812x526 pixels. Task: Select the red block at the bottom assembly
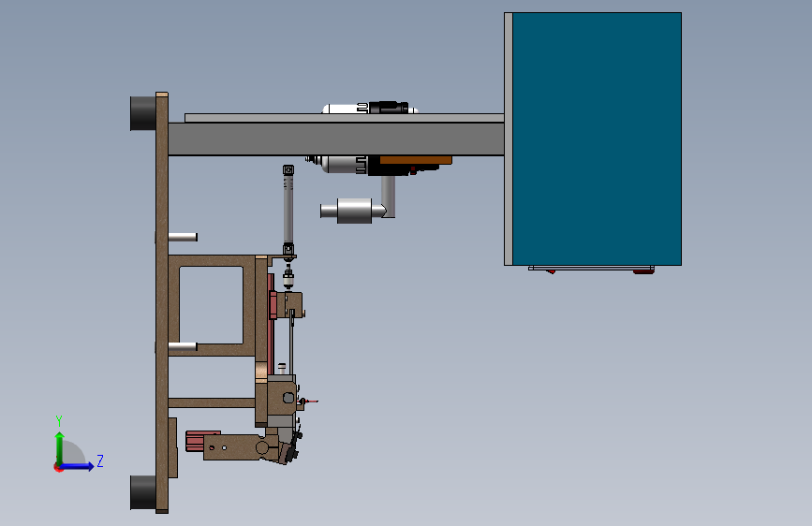(196, 441)
